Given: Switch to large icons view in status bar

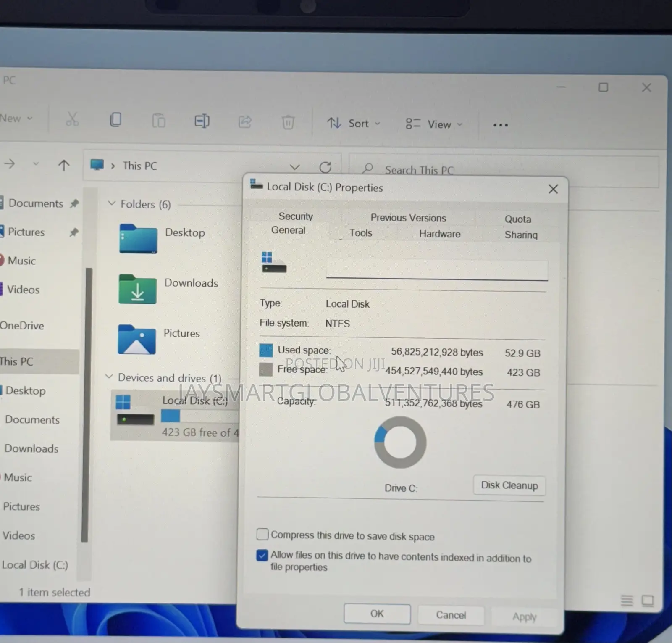Looking at the screenshot, I should coord(648,601).
